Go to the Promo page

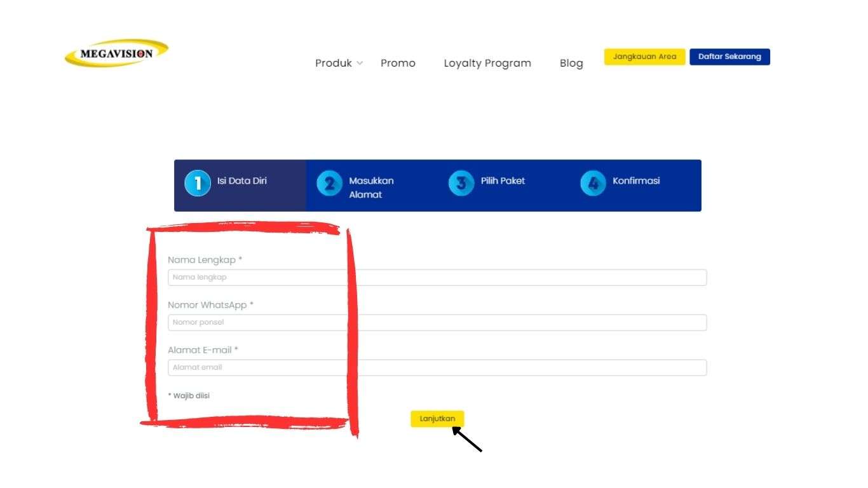point(398,63)
